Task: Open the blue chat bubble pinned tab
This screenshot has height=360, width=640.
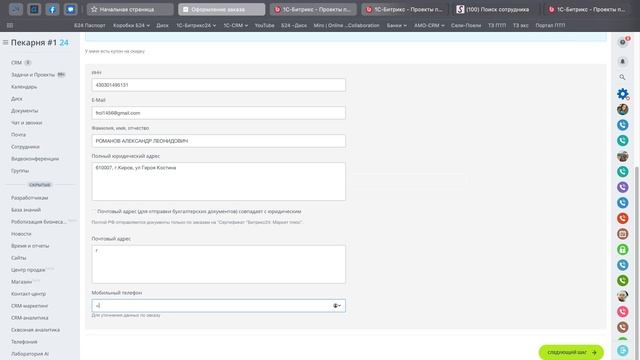Action: (x=70, y=9)
